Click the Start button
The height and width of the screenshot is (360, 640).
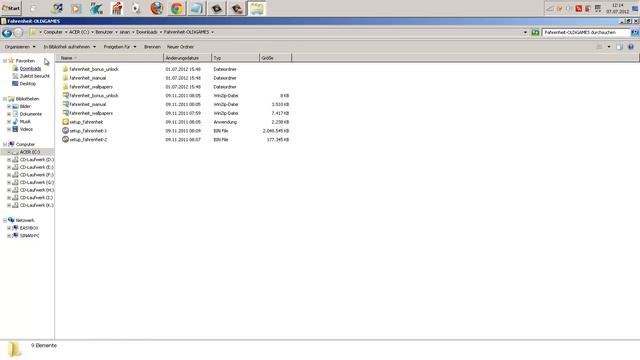11,8
